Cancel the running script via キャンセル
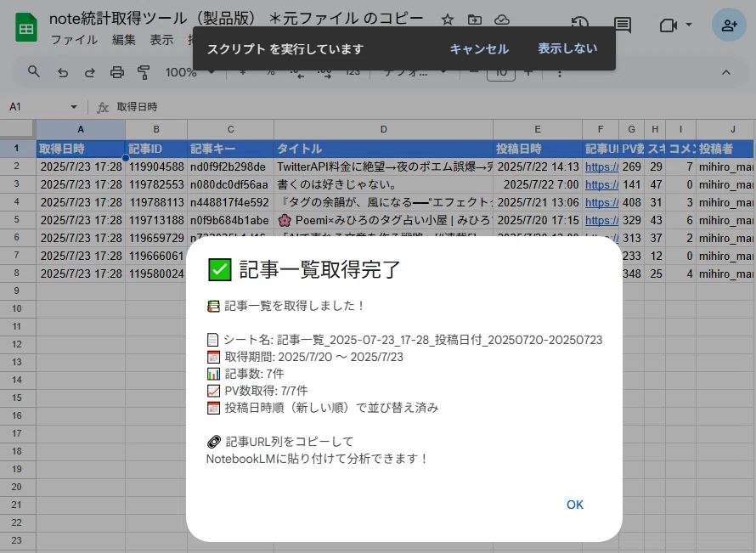Viewport: 756px width, 553px height. point(479,48)
